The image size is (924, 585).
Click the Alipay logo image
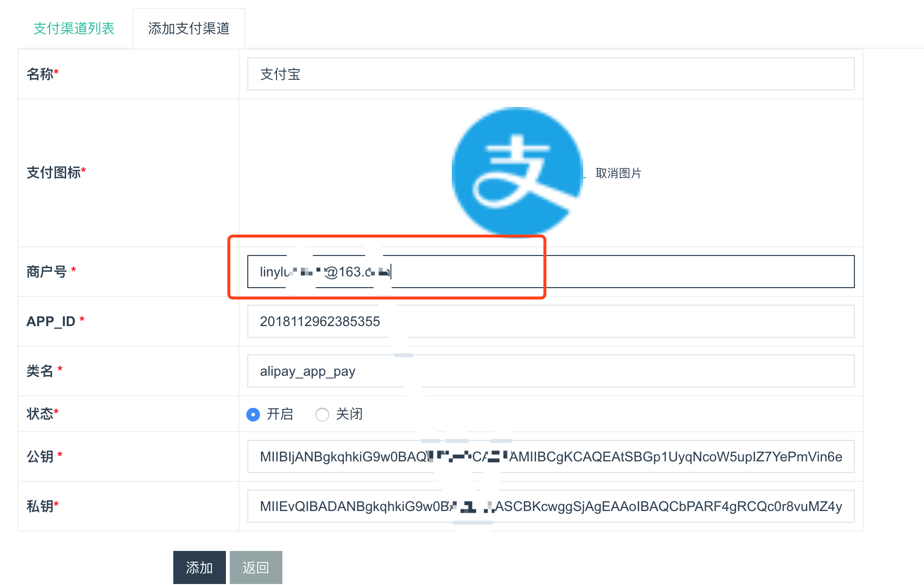point(517,172)
